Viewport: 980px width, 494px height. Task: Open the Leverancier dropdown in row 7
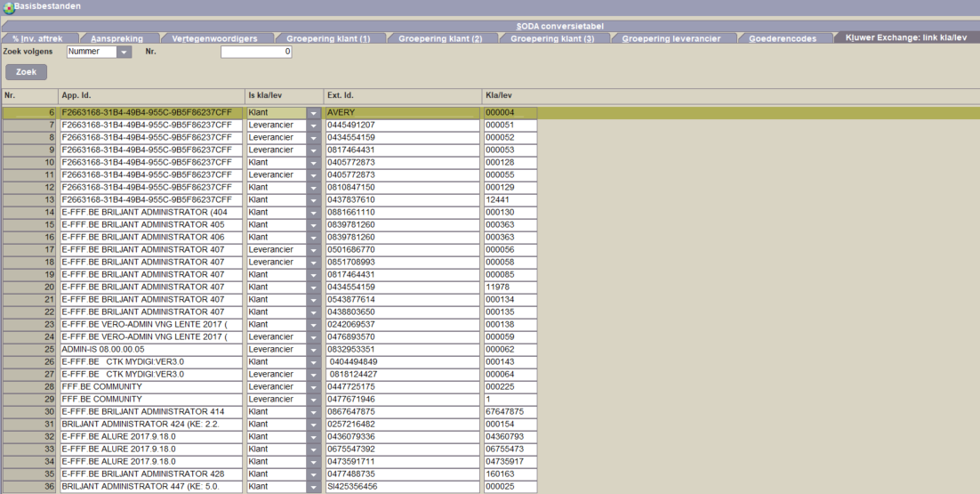tap(313, 126)
